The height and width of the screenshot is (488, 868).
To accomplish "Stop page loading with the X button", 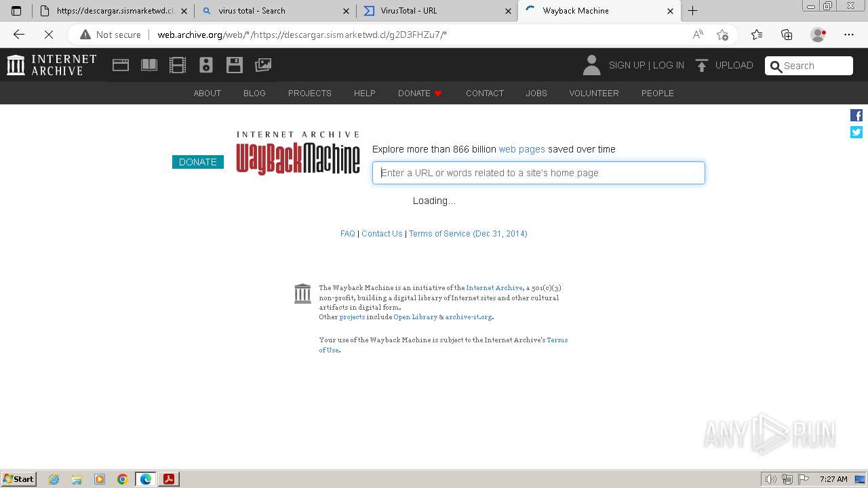I will [49, 35].
